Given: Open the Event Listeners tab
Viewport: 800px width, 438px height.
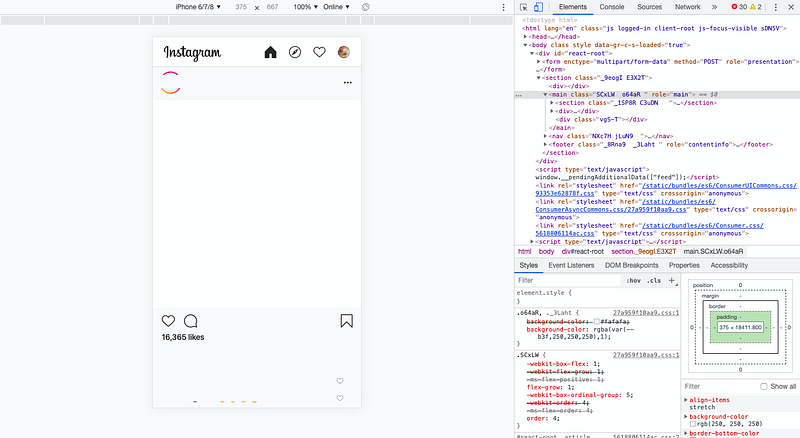Looking at the screenshot, I should click(x=571, y=265).
